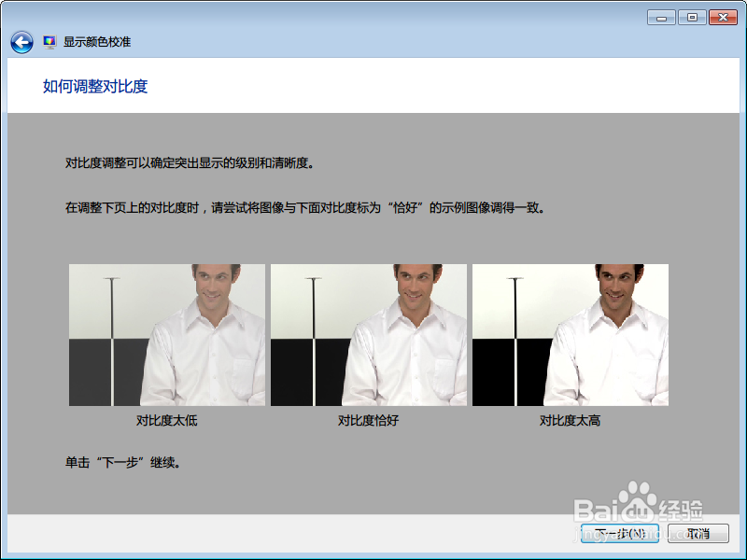Click the '对比度太高' caption label
This screenshot has height=560, width=747.
571,419
